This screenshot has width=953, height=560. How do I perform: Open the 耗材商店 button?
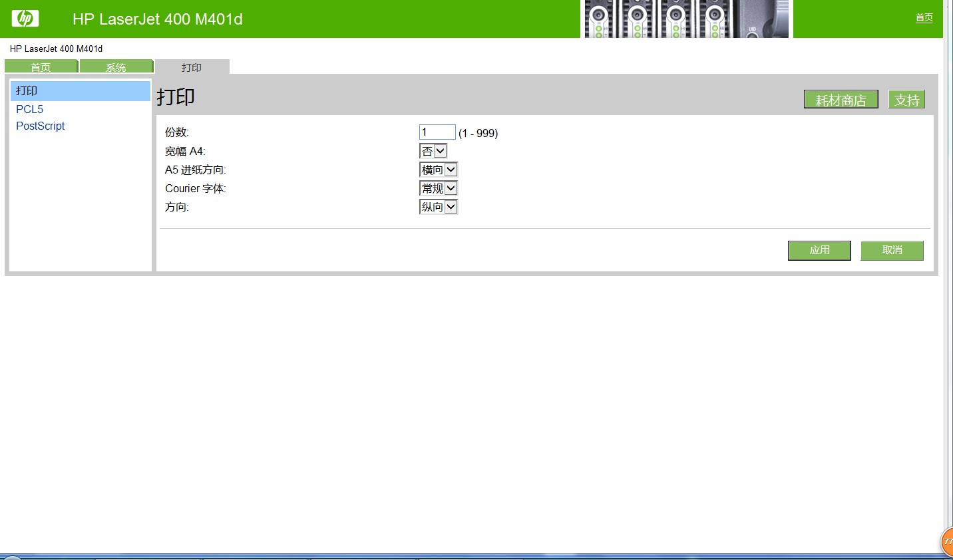click(841, 100)
